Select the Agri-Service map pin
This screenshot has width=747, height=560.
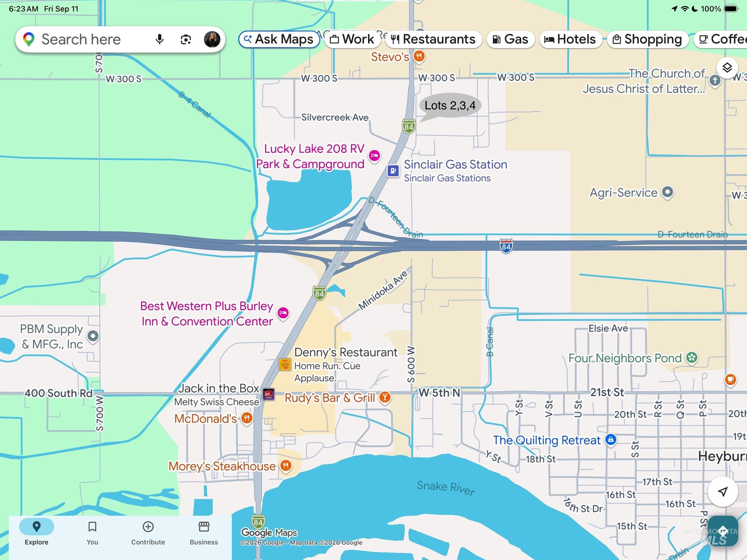coord(667,192)
